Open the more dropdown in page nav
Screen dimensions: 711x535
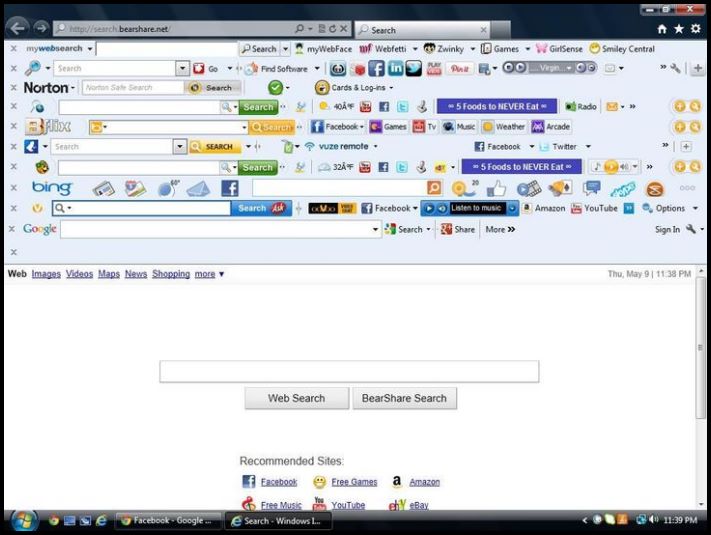209,274
